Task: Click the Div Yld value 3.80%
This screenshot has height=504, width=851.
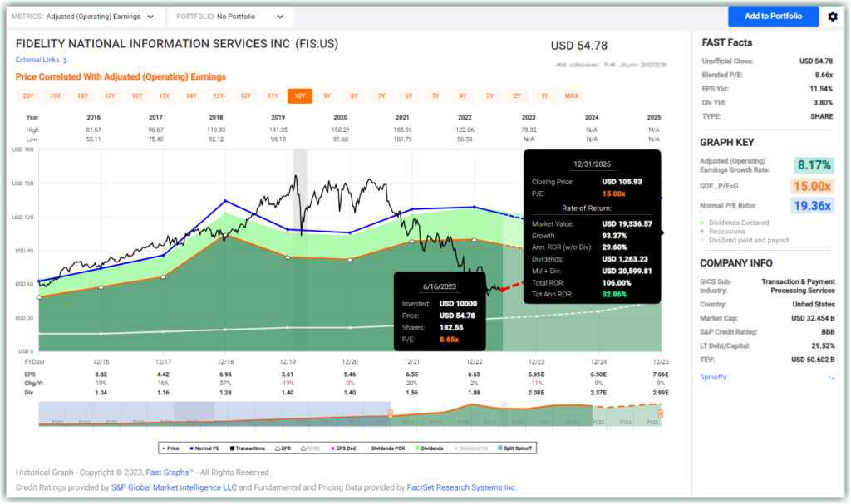Action: pos(823,102)
